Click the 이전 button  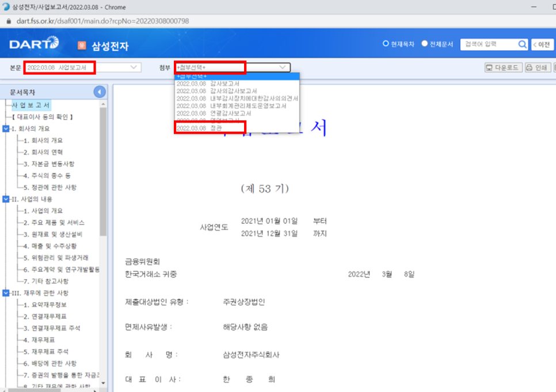542,44
